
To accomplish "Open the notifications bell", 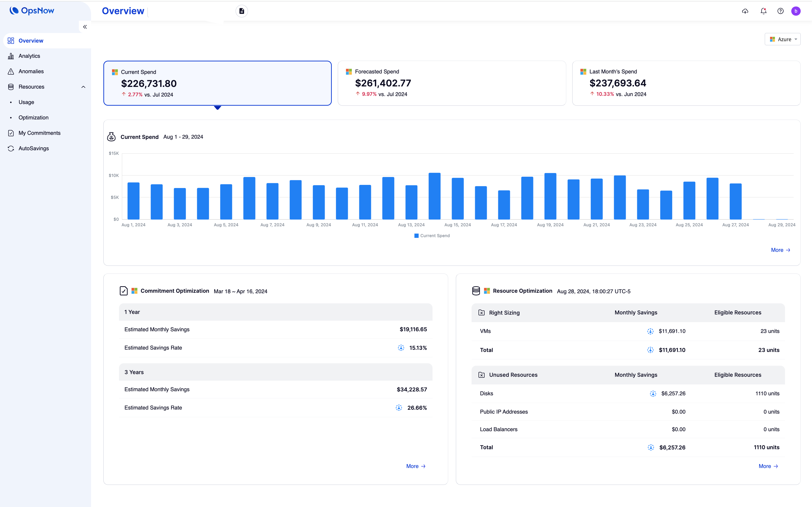I will click(763, 11).
